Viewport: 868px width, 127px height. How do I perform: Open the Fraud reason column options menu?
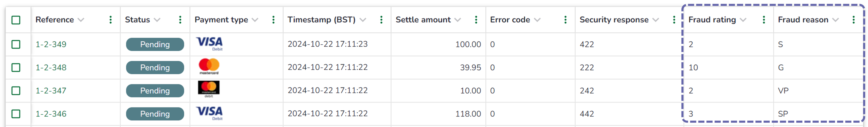(x=853, y=20)
